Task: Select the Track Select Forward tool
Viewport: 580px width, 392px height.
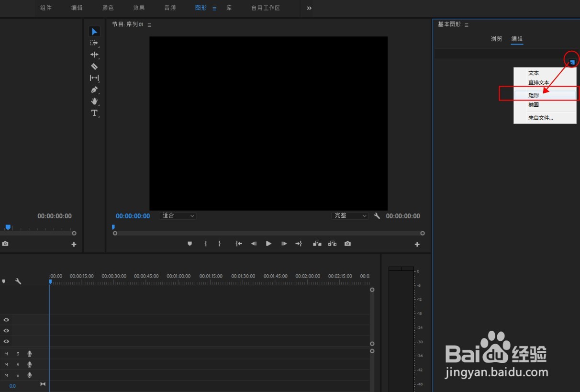Action: click(x=94, y=43)
